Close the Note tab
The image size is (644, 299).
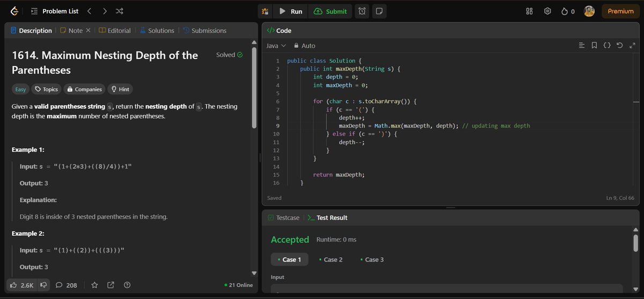pyautogui.click(x=88, y=31)
